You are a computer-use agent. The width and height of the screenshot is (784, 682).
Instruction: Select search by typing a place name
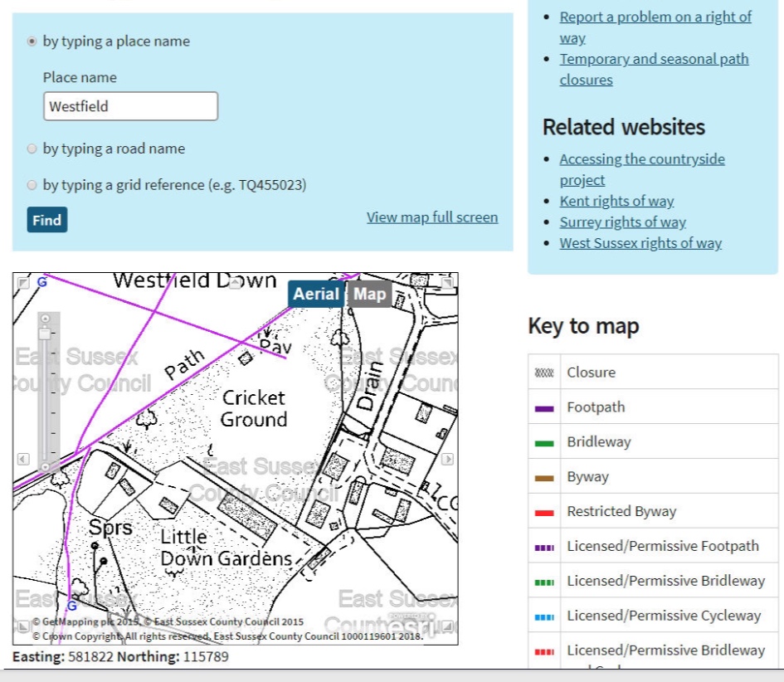[x=32, y=41]
